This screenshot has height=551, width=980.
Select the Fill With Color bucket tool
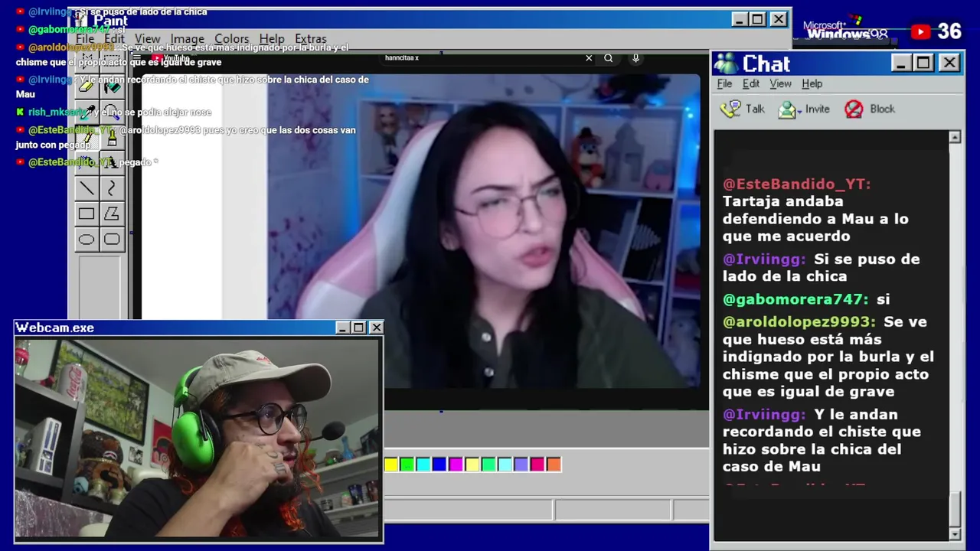click(x=113, y=86)
